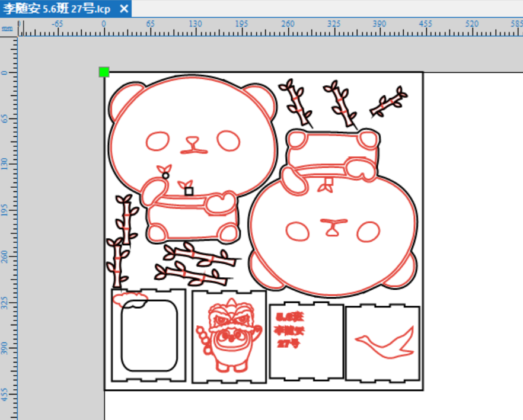This screenshot has height=420, width=523.
Task: Close the 李随安 5.6班 27号.lcp tab
Action: [x=124, y=9]
